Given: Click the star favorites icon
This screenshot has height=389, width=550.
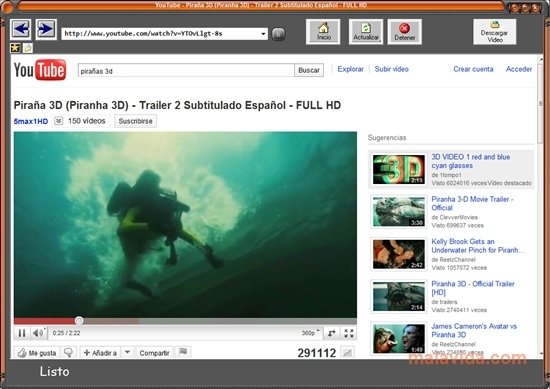Looking at the screenshot, I should pyautogui.click(x=15, y=48).
